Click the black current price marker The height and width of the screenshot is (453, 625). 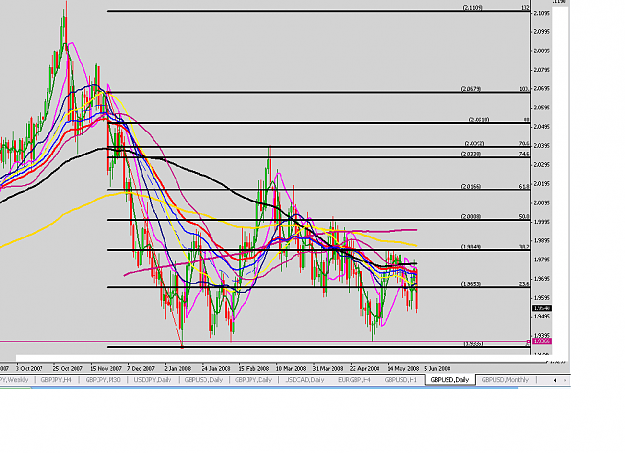click(x=542, y=308)
